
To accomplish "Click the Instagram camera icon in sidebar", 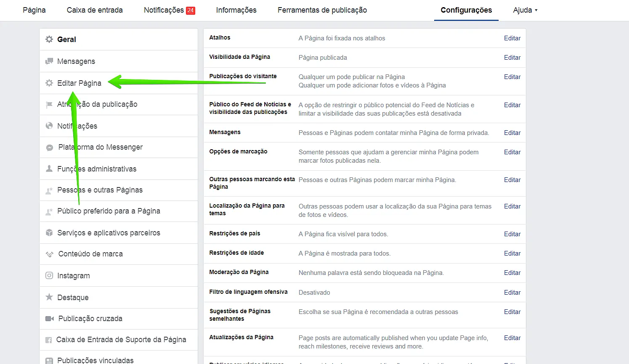I will [x=49, y=276].
